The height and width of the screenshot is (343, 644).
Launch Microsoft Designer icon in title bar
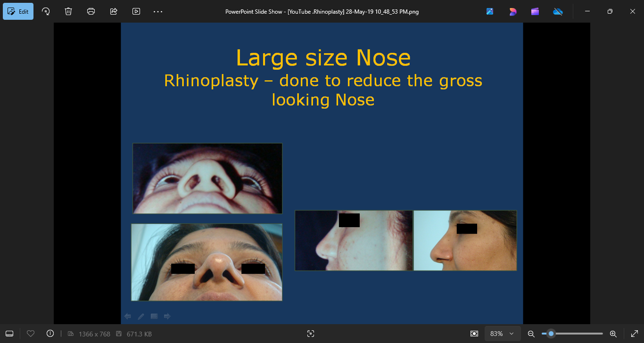[512, 11]
